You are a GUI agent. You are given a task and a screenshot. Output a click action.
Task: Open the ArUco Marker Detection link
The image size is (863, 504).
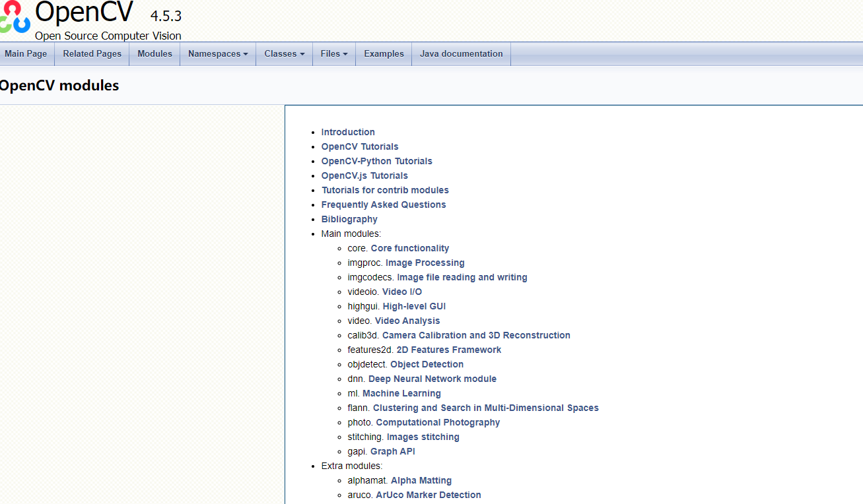(x=429, y=495)
